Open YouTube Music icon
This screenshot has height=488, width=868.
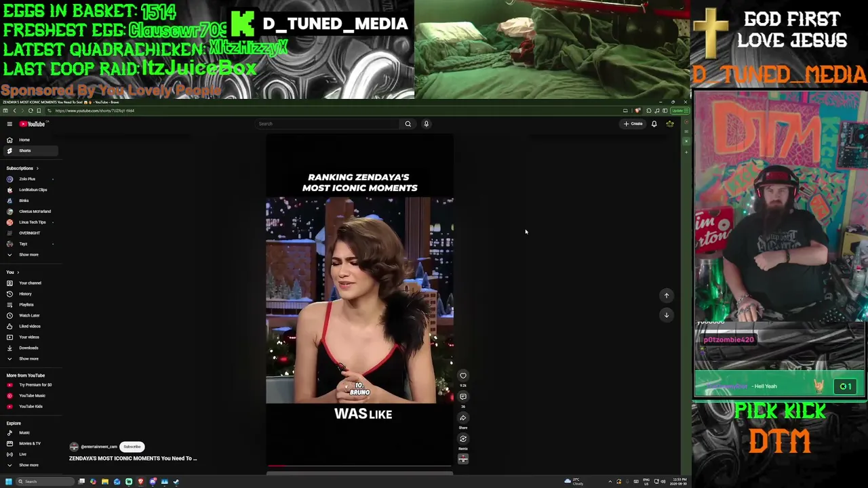(9, 396)
